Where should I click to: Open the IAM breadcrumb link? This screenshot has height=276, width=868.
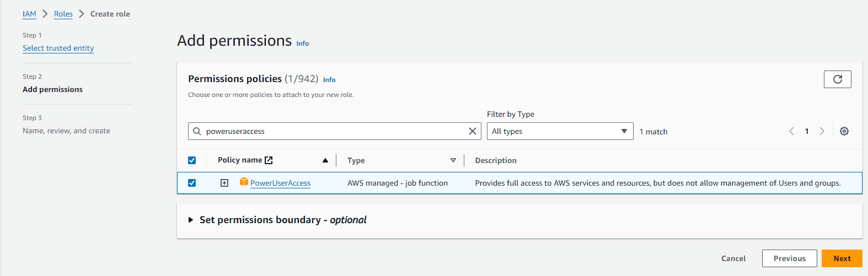(29, 14)
